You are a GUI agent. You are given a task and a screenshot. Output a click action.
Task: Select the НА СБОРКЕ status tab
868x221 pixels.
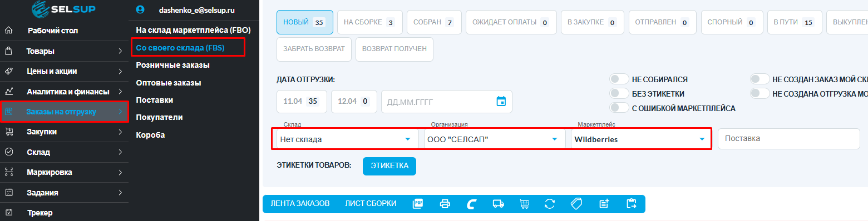tap(370, 22)
